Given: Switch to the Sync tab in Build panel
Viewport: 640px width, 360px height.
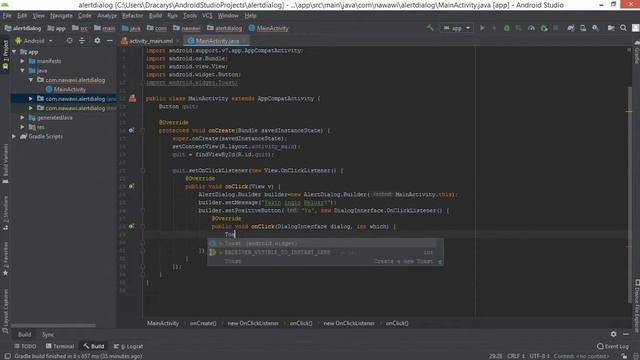Looking at the screenshot, I should (48, 334).
